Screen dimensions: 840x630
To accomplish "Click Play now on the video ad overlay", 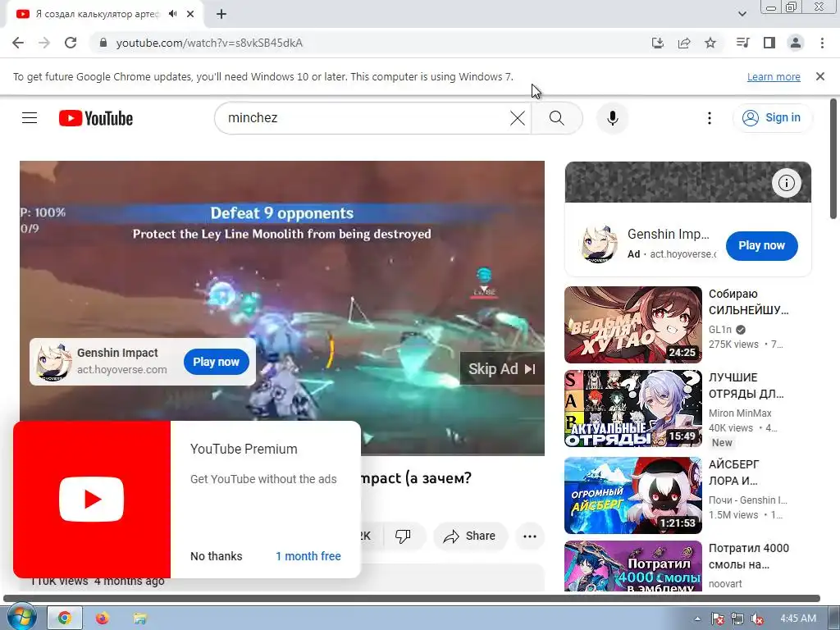I will tap(217, 362).
